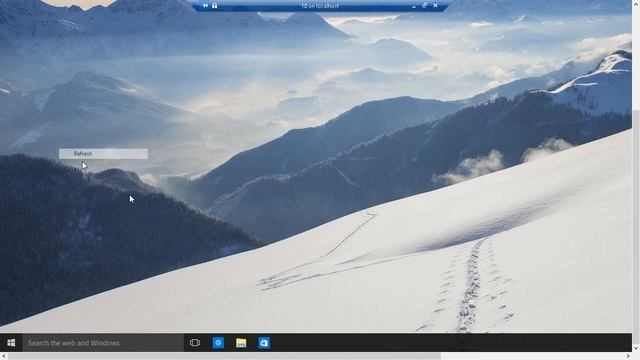Click the horizontal scrollbar thumb

click(224, 356)
